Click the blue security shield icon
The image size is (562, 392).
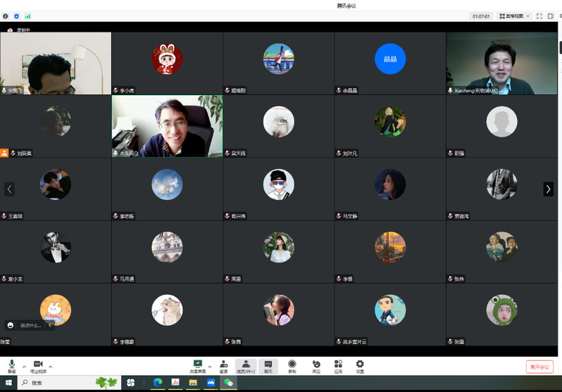tap(16, 15)
